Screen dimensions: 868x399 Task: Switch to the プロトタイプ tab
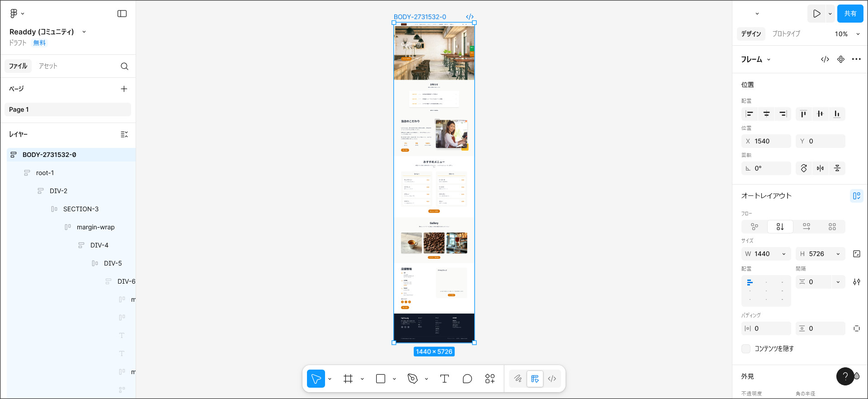(x=786, y=34)
